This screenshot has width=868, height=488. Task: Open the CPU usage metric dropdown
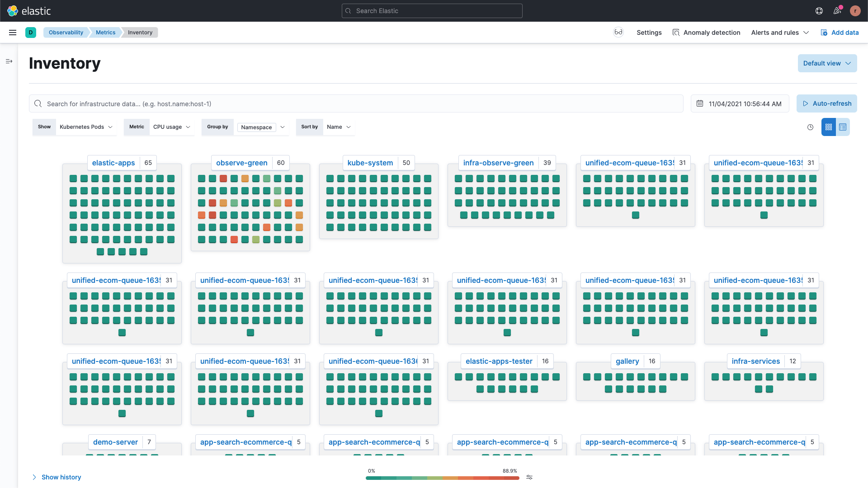[171, 127]
